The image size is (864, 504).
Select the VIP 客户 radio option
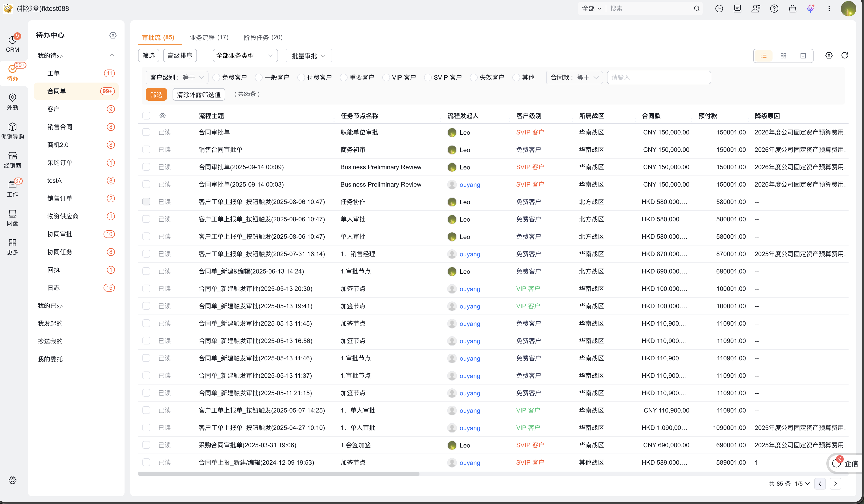pos(386,77)
